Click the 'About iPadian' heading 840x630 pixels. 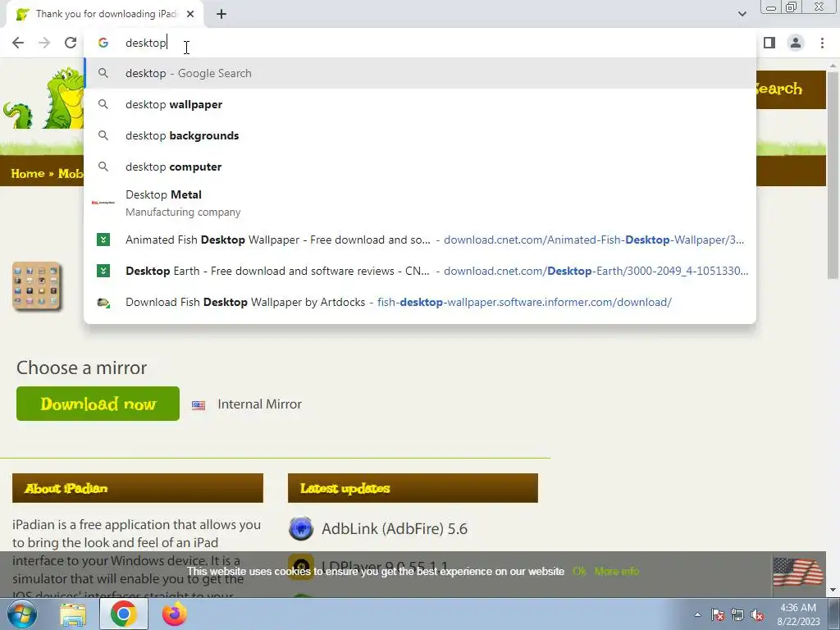tap(66, 489)
